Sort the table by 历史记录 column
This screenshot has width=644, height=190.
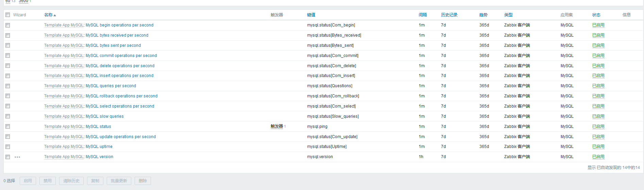pyautogui.click(x=449, y=15)
